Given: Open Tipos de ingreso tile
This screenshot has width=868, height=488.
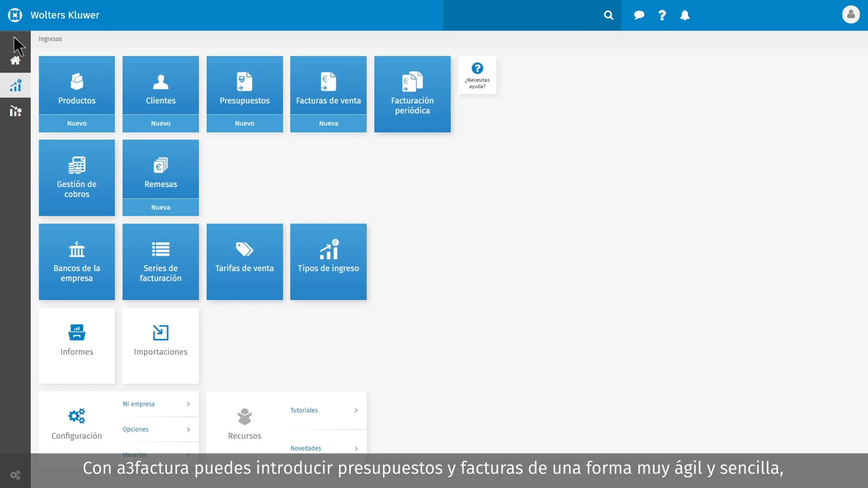Looking at the screenshot, I should tap(328, 262).
